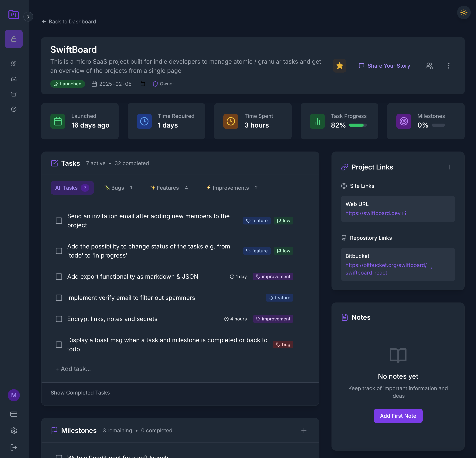Open the settings gear in the sidebar

point(14,431)
